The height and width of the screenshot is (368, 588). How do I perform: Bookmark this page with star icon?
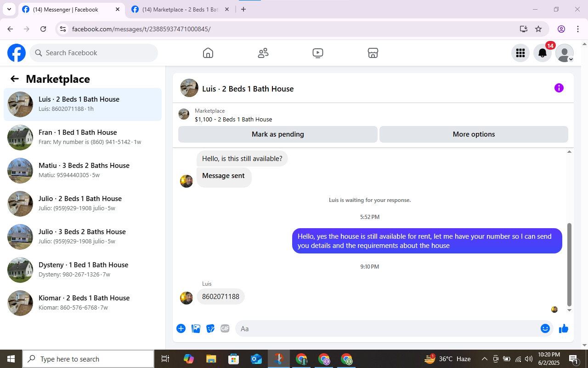click(538, 29)
